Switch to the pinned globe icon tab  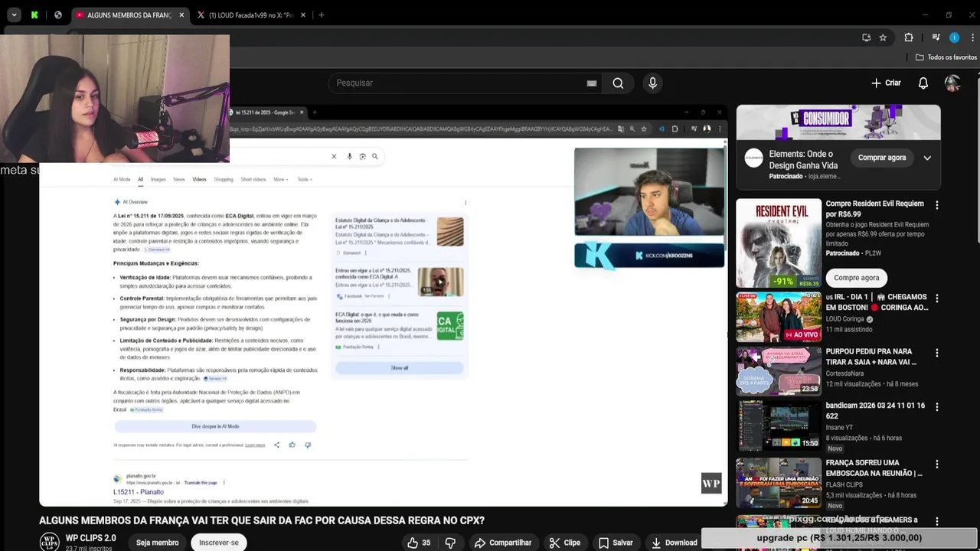click(x=57, y=15)
